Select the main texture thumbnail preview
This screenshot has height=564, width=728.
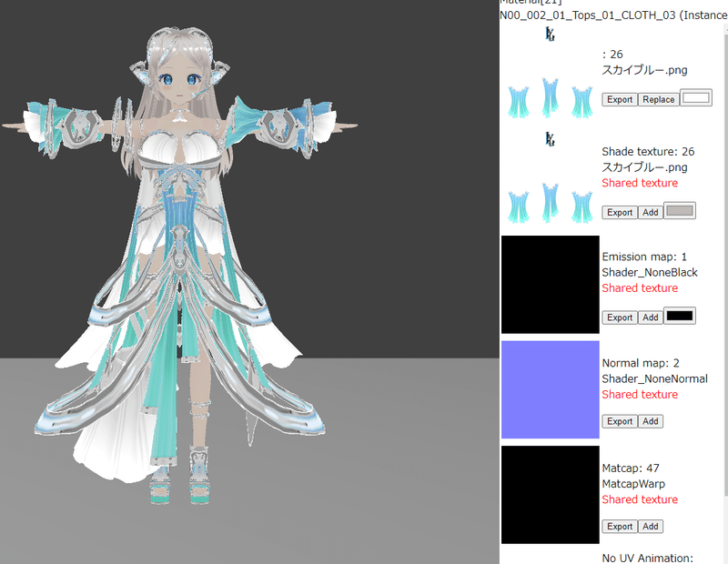point(551,74)
